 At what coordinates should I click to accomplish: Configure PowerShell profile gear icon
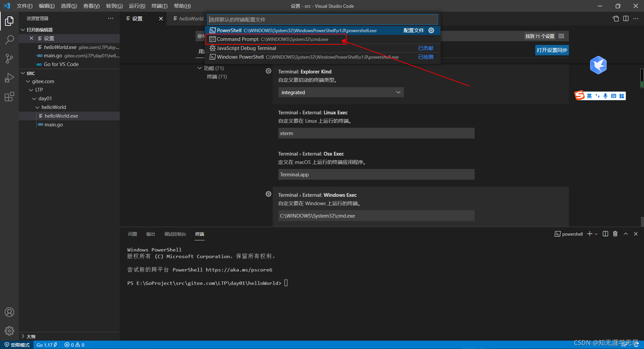tap(431, 31)
